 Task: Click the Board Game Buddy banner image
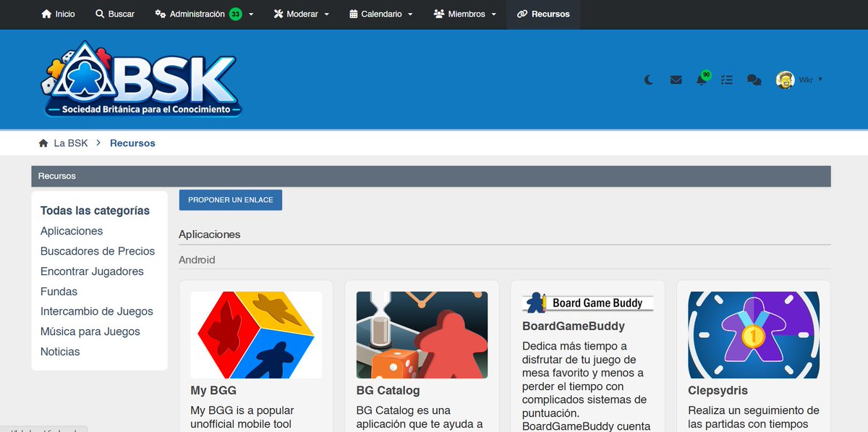click(x=588, y=302)
